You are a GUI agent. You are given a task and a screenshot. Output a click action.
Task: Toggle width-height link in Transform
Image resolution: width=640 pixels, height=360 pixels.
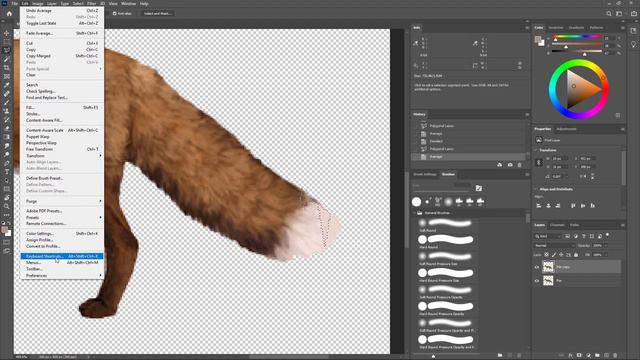[539, 162]
